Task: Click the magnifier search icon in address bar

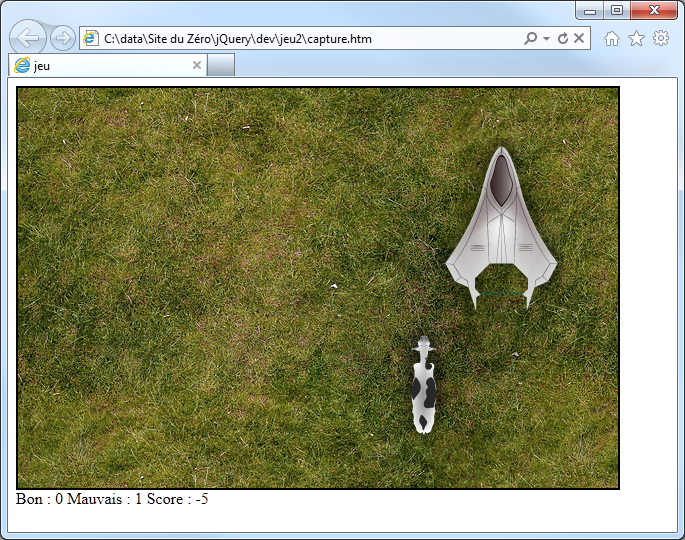Action: pyautogui.click(x=530, y=39)
